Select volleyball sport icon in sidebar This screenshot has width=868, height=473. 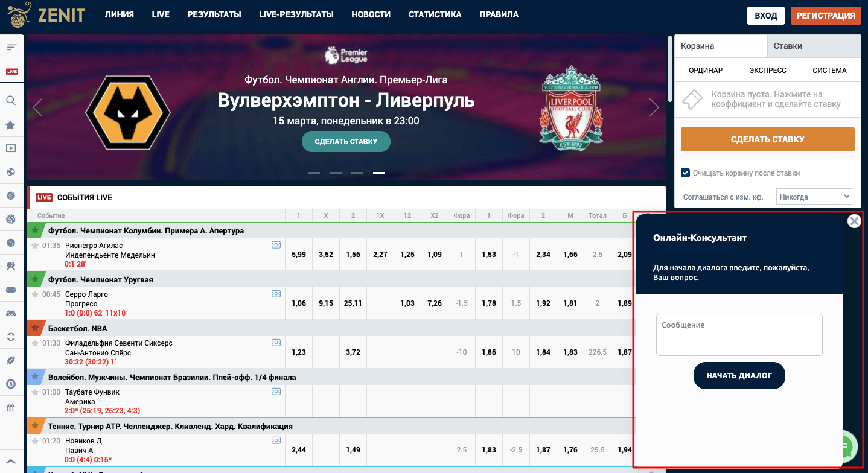[11, 218]
